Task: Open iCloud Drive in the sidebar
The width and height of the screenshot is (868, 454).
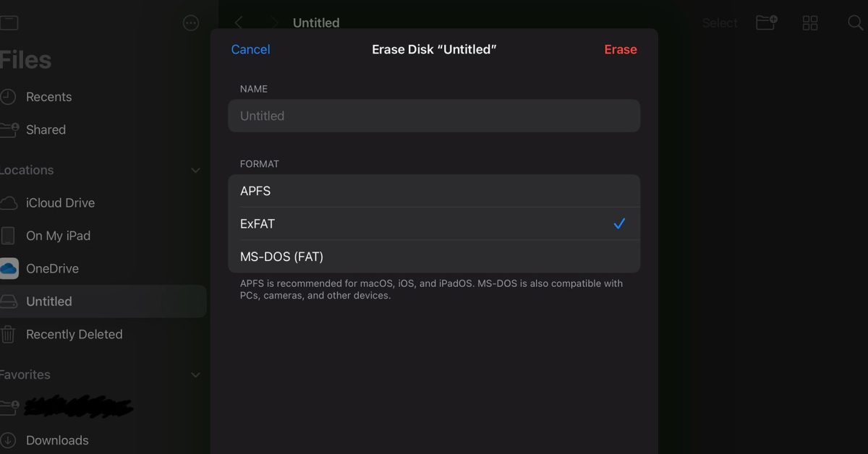Action: (x=60, y=203)
